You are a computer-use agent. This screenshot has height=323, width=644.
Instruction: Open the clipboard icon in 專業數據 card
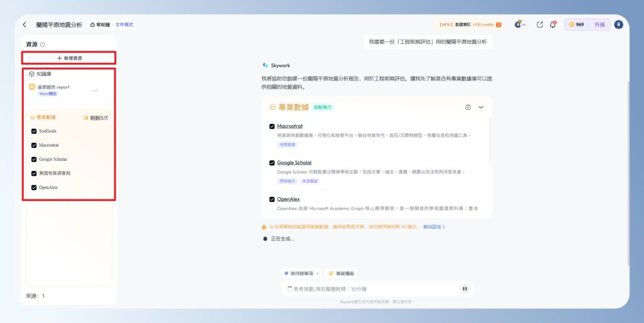(468, 107)
